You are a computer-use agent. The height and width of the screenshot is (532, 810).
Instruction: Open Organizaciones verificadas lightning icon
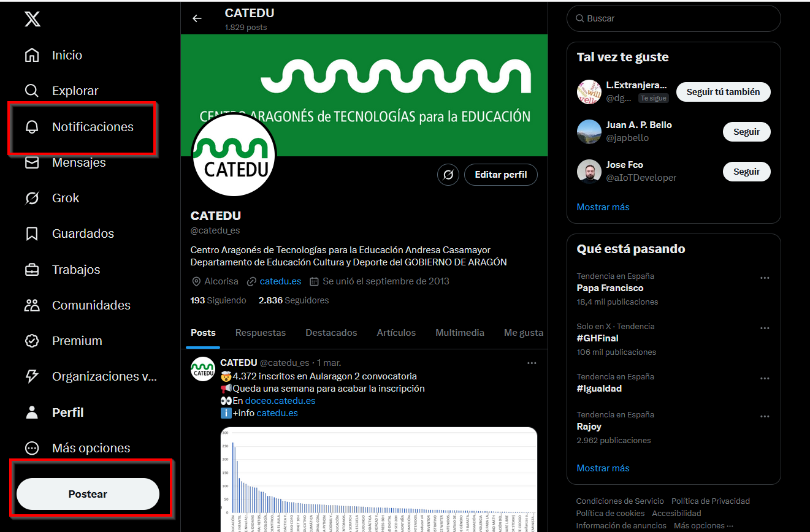coord(31,376)
